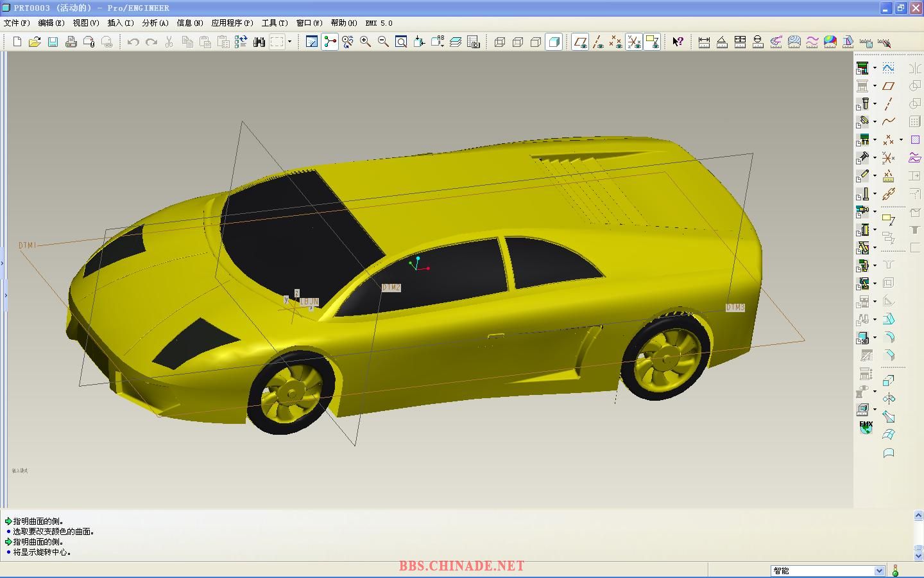Click the Distance measurement analysis icon

coord(704,42)
